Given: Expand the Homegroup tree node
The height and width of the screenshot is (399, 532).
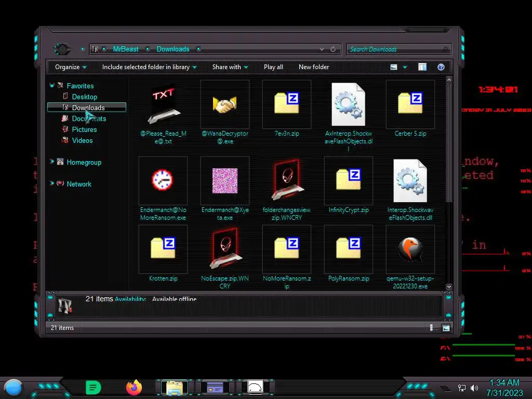Looking at the screenshot, I should [x=51, y=162].
